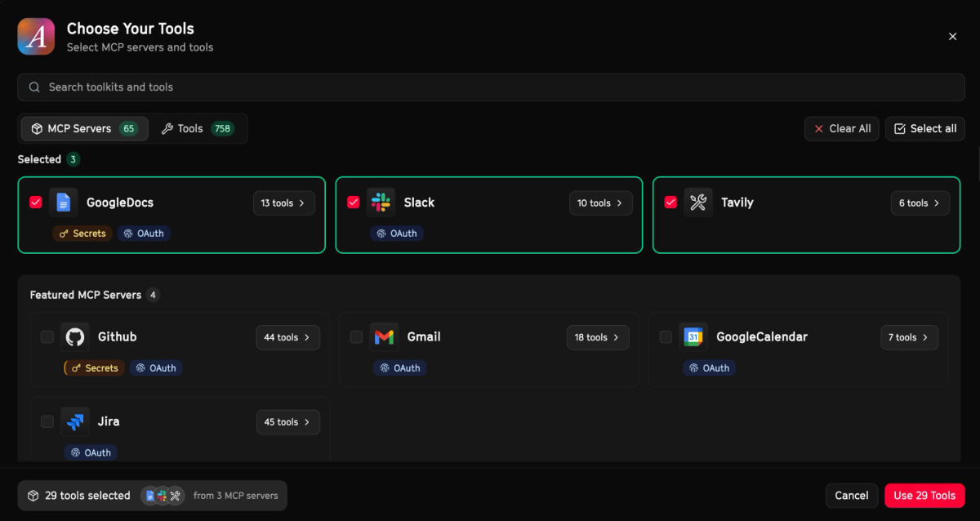Click the Tavily card title

[737, 203]
